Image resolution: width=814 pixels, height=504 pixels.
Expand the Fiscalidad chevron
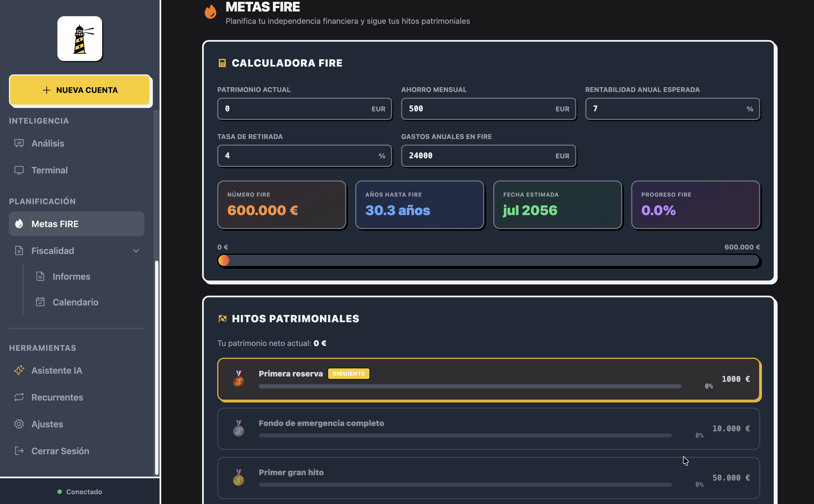(x=136, y=251)
